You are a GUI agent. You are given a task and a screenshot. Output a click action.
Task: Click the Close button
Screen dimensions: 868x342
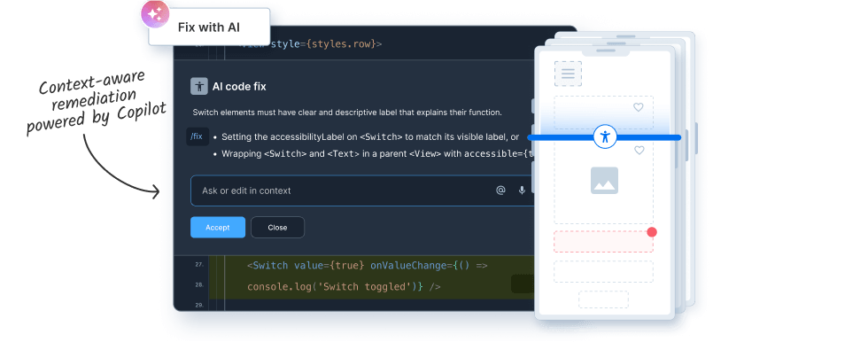pyautogui.click(x=277, y=228)
